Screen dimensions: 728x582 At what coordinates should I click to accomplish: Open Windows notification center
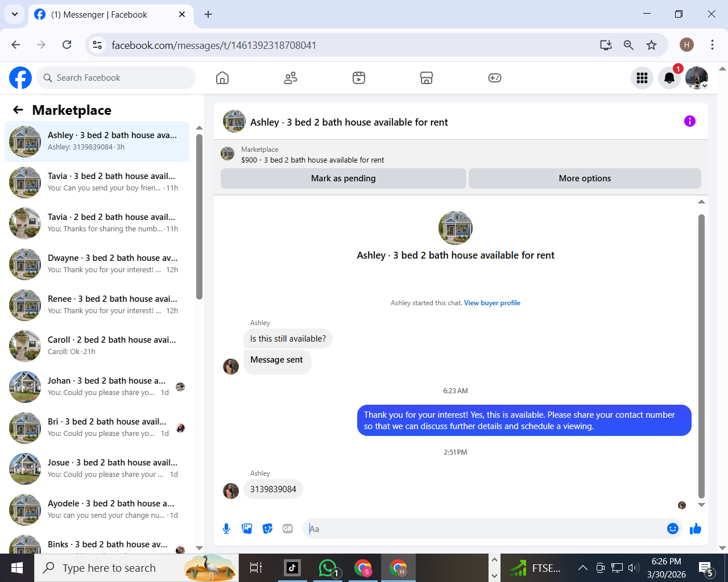point(706,568)
